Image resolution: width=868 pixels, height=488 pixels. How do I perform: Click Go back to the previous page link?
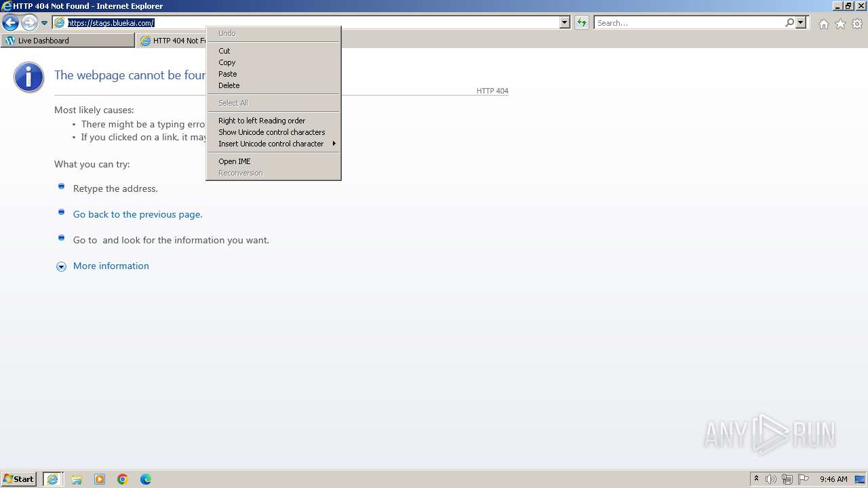pyautogui.click(x=138, y=214)
